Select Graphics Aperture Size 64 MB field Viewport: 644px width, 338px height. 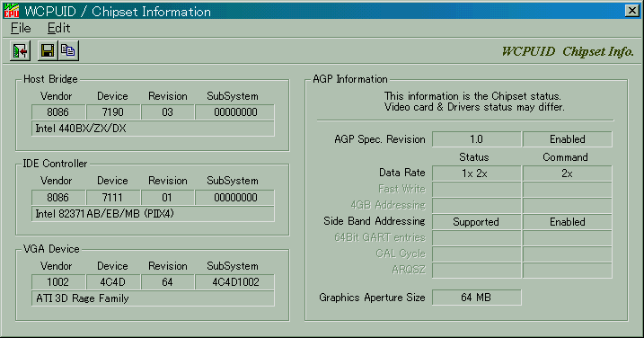pos(476,298)
